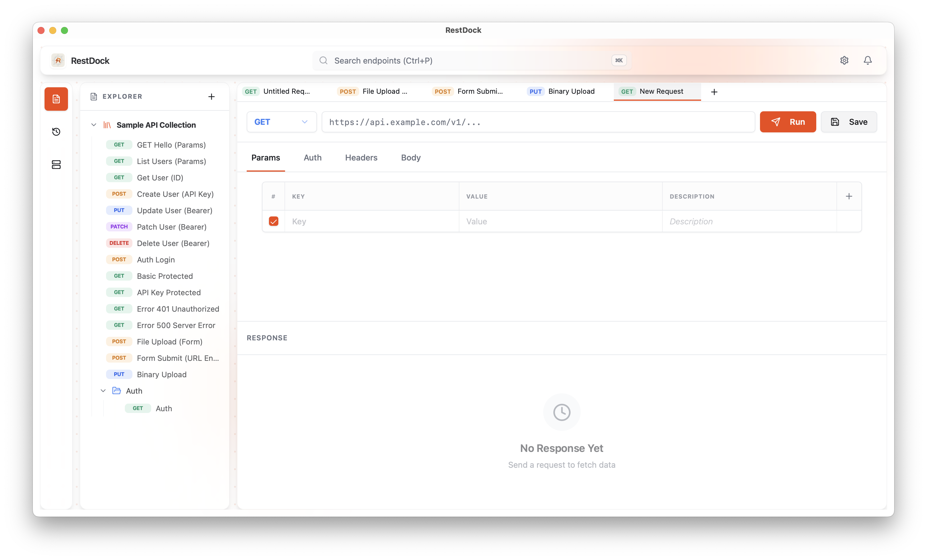
Task: Add a parameter row with the plus icon
Action: pyautogui.click(x=849, y=196)
